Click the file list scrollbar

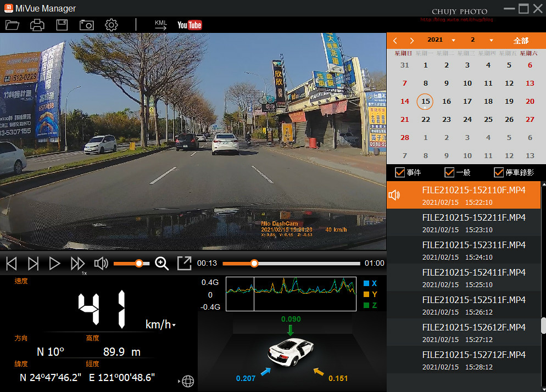pos(543,326)
